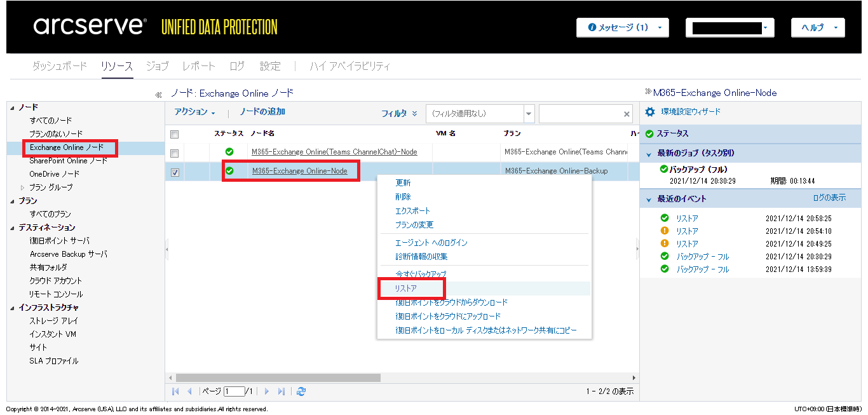This screenshot has height=415, width=868.
Task: Select 復旧ポイント サーバ in tree
Action: click(60, 241)
